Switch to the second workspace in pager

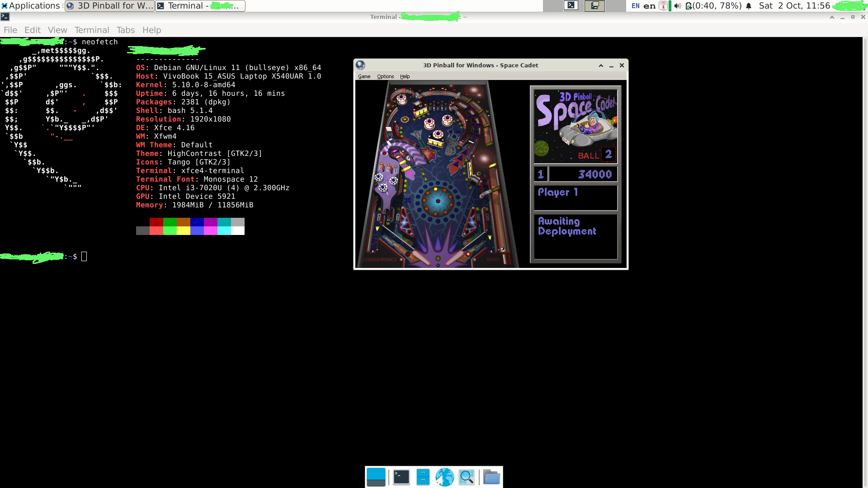594,5
